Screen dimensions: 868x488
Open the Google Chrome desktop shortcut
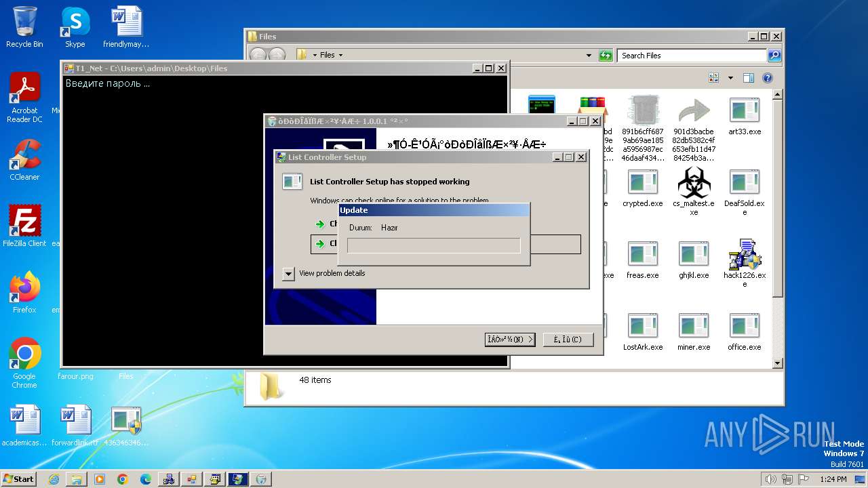point(24,363)
